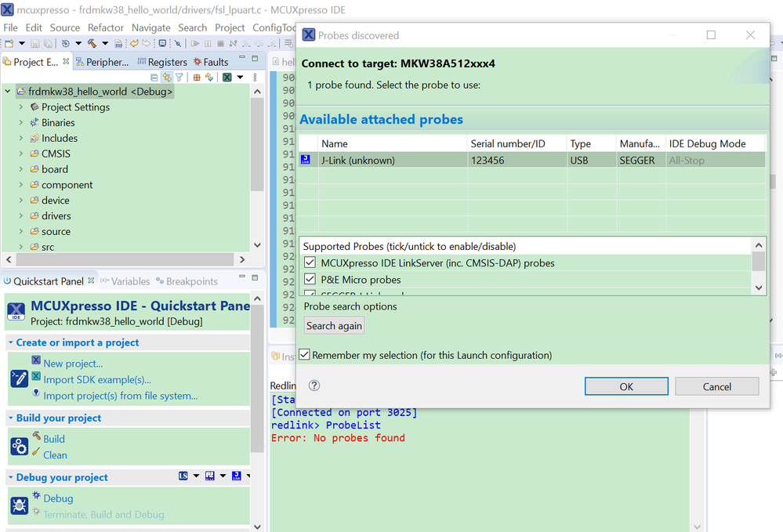Click the Search again button
Viewport: 783px width, 532px height.
coord(334,325)
